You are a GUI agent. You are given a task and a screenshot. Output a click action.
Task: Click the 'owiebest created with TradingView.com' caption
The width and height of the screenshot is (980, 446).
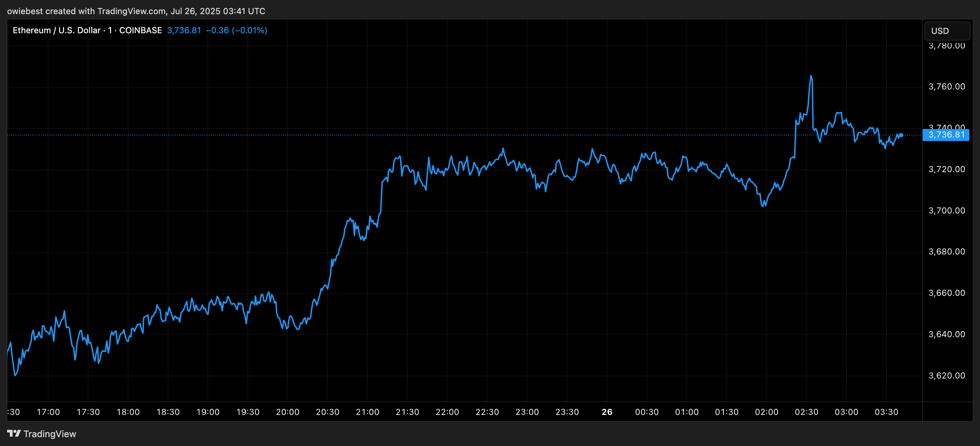click(x=86, y=11)
